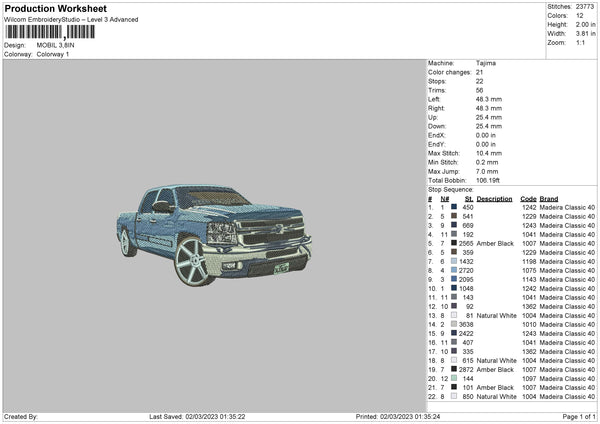Click the Code column header
This screenshot has height=424, width=600.
point(528,198)
